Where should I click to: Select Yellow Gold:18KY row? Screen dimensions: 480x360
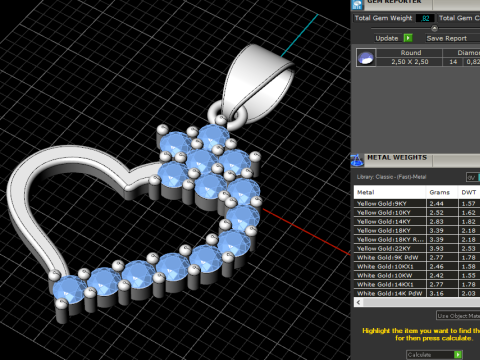[417, 231]
